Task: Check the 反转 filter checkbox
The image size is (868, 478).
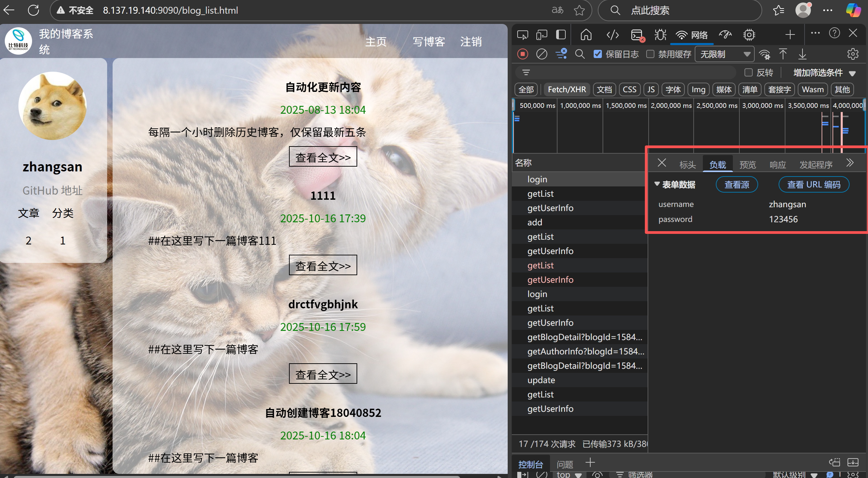Action: 749,72
